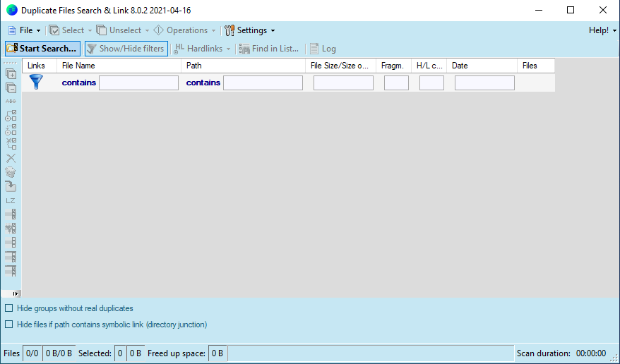This screenshot has height=364, width=620.
Task: Expand the File menu dropdown
Action: point(25,30)
